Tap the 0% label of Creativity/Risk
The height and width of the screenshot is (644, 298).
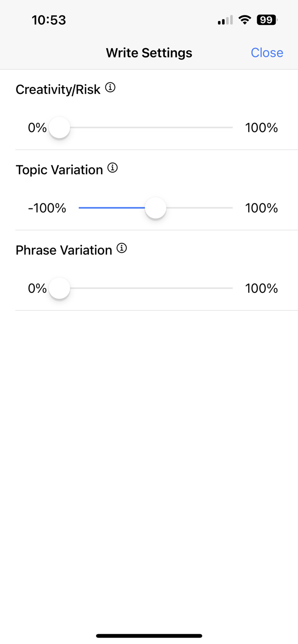tap(37, 128)
